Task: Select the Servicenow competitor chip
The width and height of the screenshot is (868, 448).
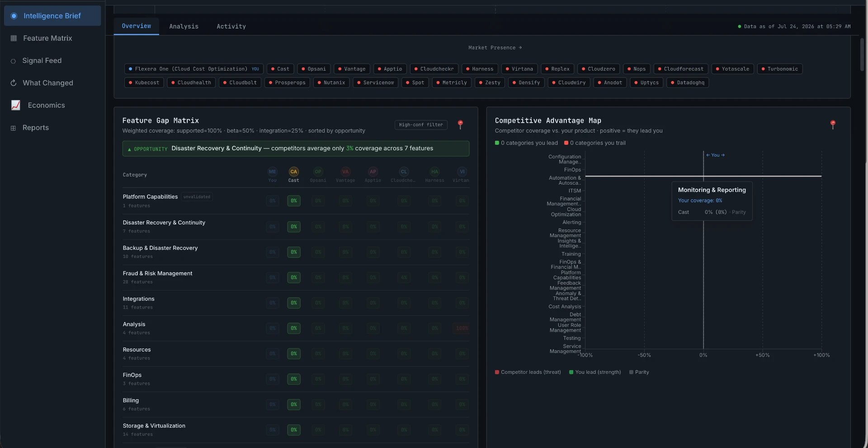Action: [x=376, y=82]
